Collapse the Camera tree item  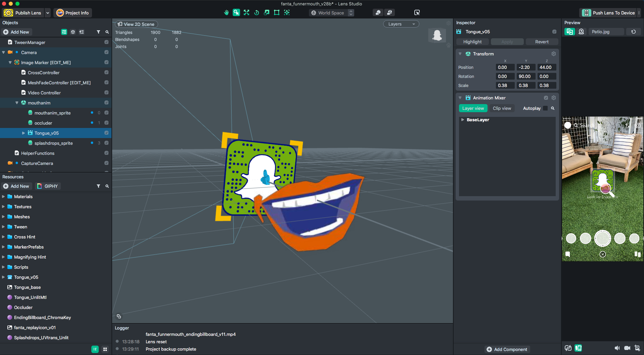click(x=3, y=52)
